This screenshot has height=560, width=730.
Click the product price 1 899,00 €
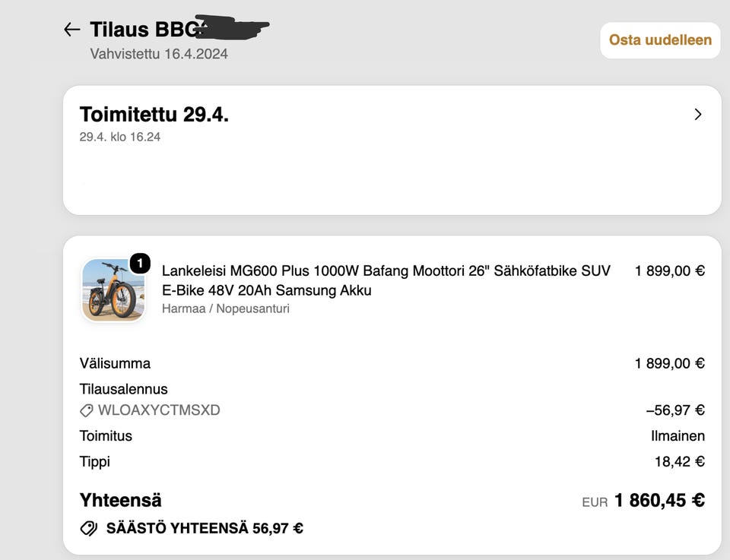click(669, 271)
